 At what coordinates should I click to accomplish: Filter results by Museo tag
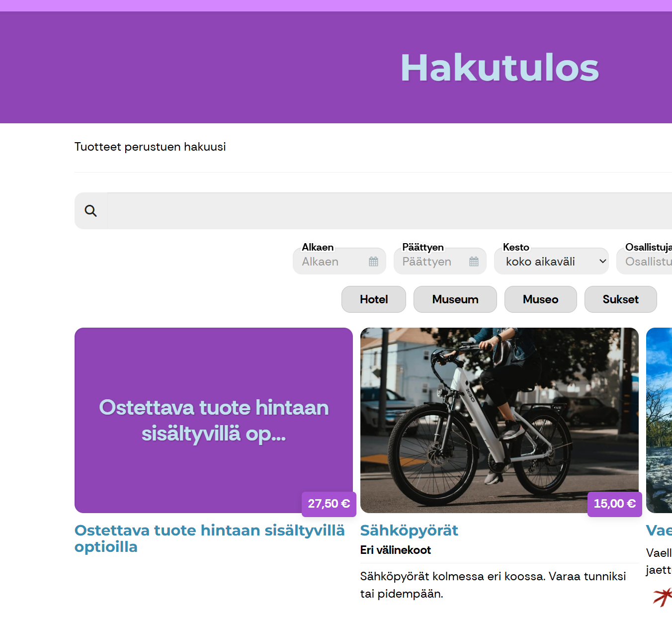[541, 299]
